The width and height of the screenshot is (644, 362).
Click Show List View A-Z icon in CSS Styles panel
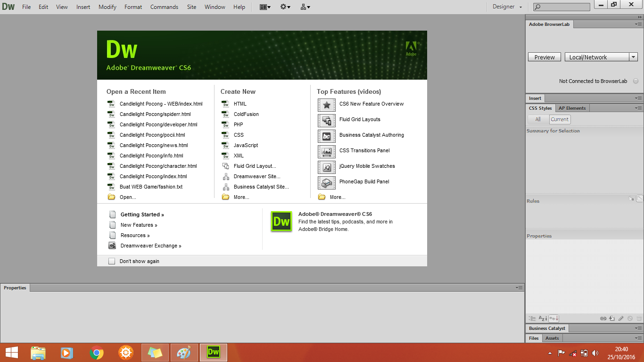tap(543, 318)
